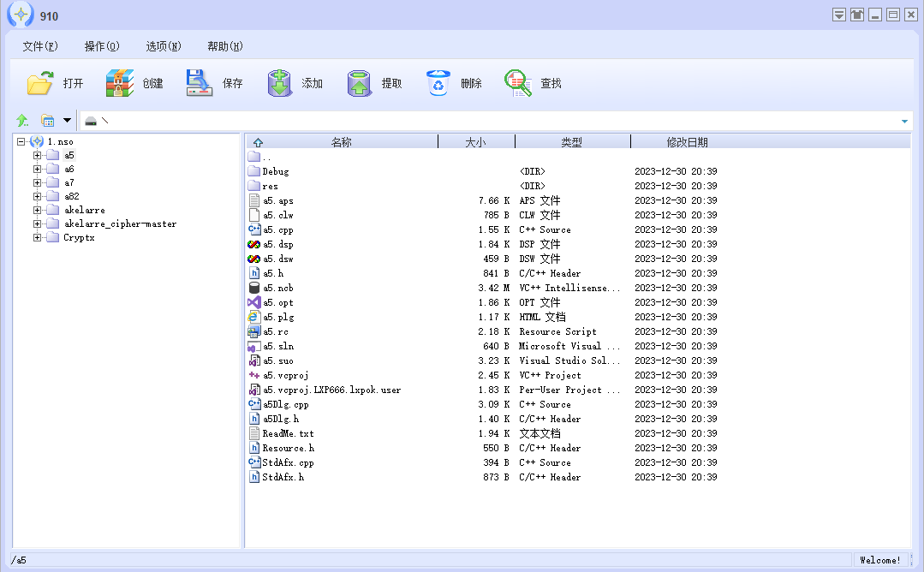
Task: Click the 提取 (Extract) toolbar icon
Action: click(x=360, y=83)
